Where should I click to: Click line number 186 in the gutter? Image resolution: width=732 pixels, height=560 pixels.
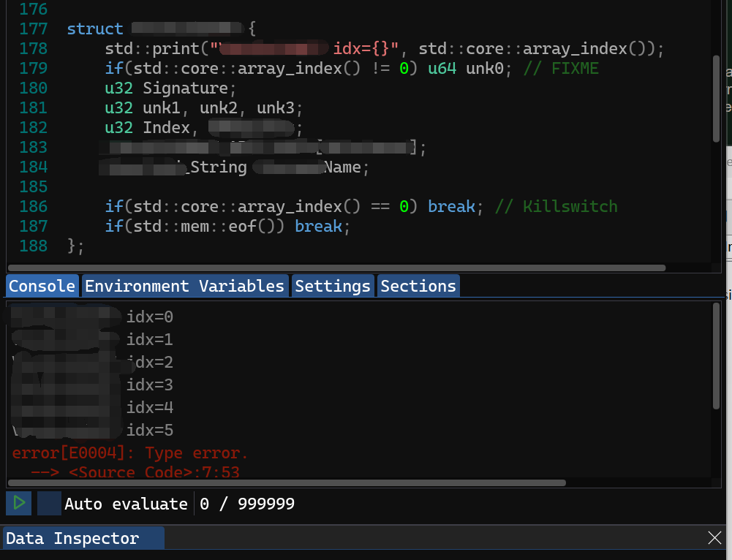[x=33, y=206]
